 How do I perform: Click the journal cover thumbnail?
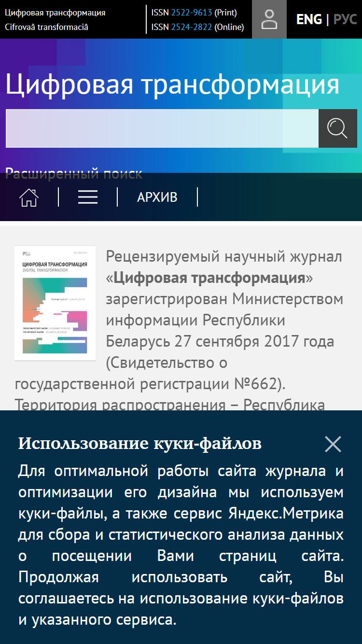[55, 303]
